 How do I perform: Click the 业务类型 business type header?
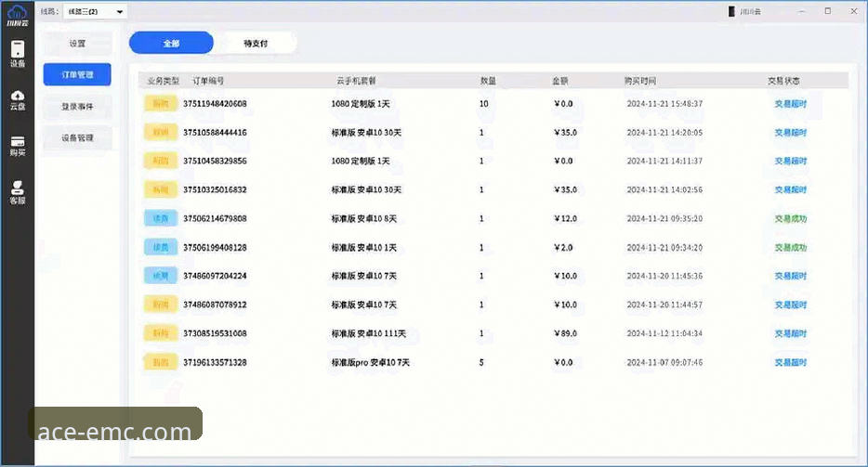tap(164, 81)
